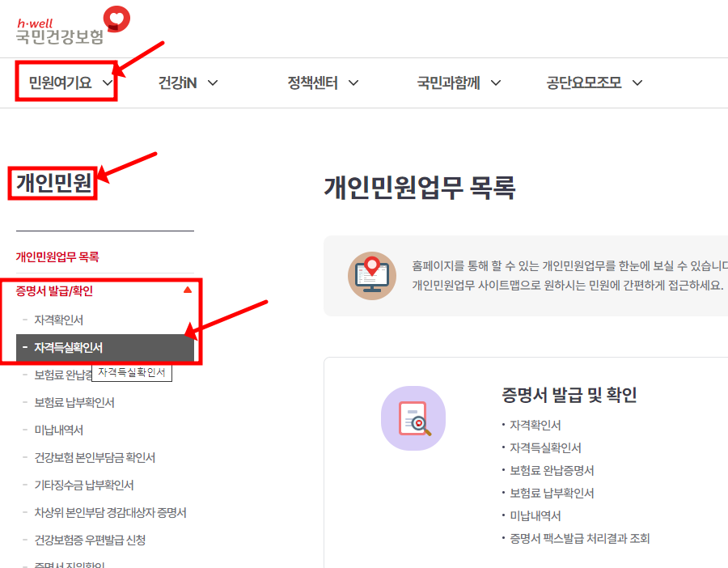Open the 건강iN menu

pyautogui.click(x=177, y=83)
